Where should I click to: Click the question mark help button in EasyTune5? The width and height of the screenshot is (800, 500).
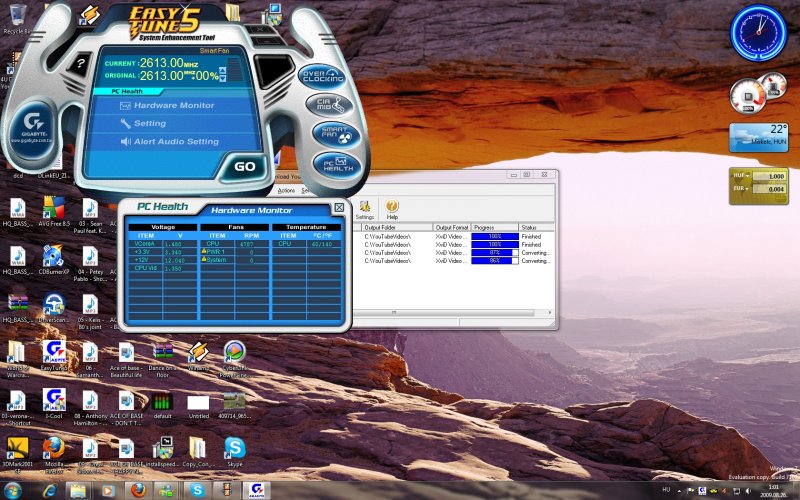80,64
